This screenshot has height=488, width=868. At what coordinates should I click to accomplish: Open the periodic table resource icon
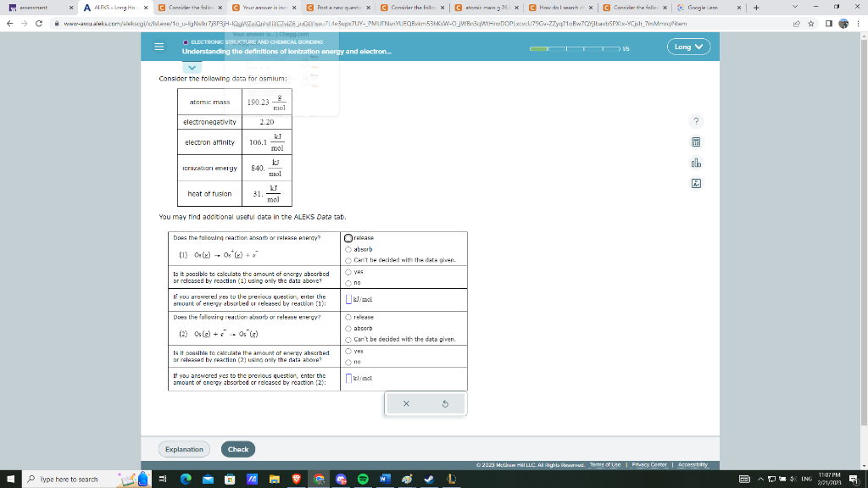click(x=696, y=182)
